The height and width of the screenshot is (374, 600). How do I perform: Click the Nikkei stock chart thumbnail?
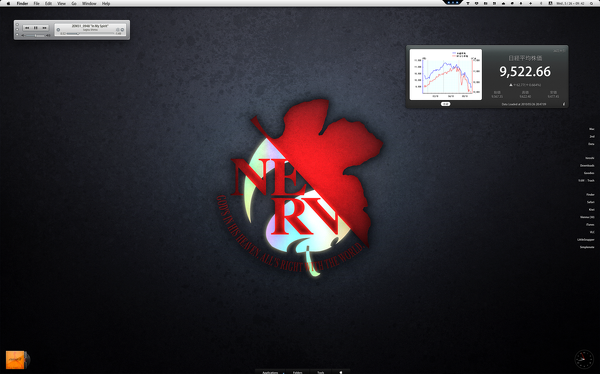[445, 74]
